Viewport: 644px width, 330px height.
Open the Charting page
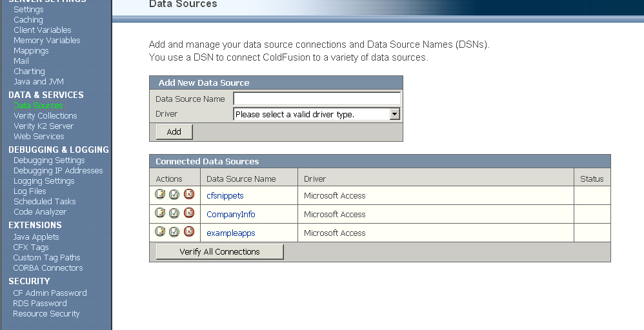coord(29,71)
